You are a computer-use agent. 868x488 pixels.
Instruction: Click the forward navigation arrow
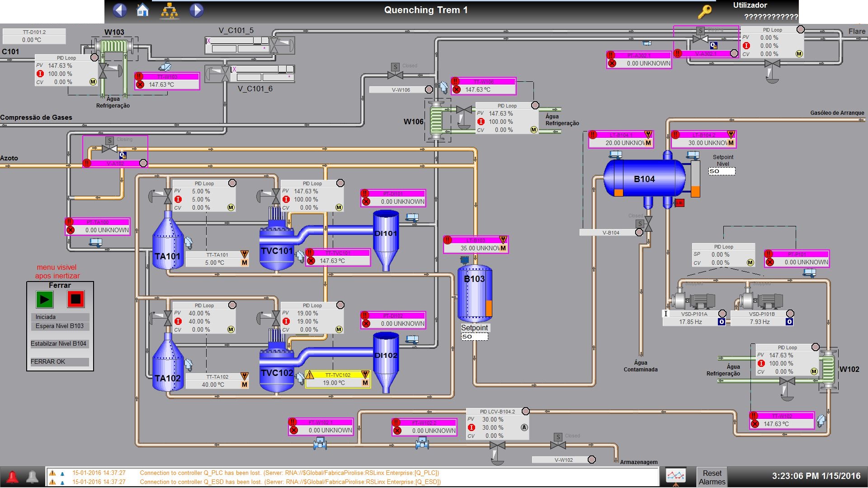196,10
